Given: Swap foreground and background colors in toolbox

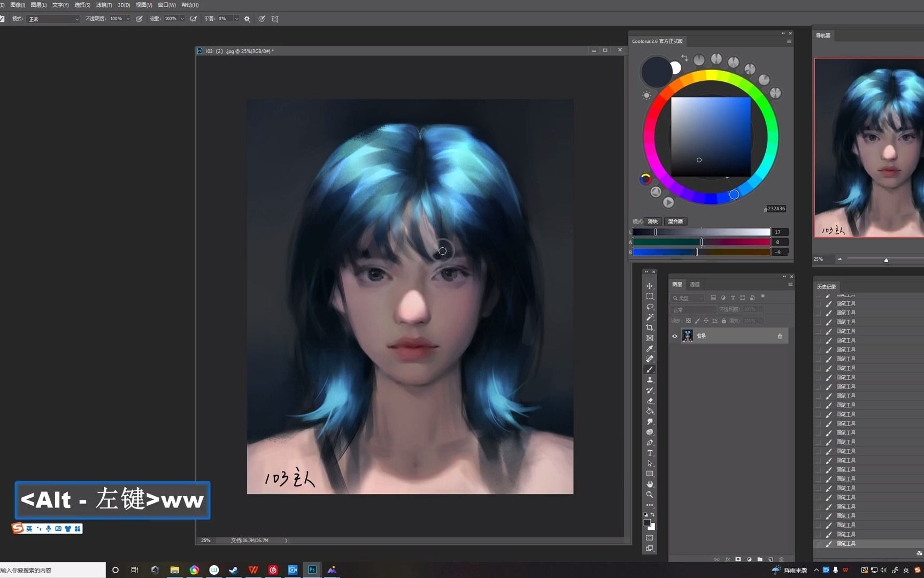Looking at the screenshot, I should pos(652,515).
